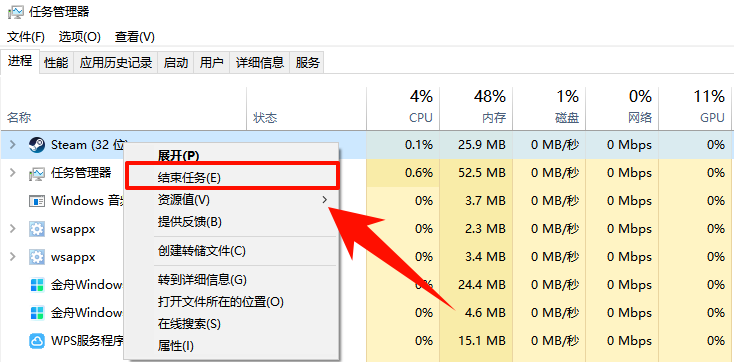Sort by the 磁盘 column header

click(x=549, y=108)
